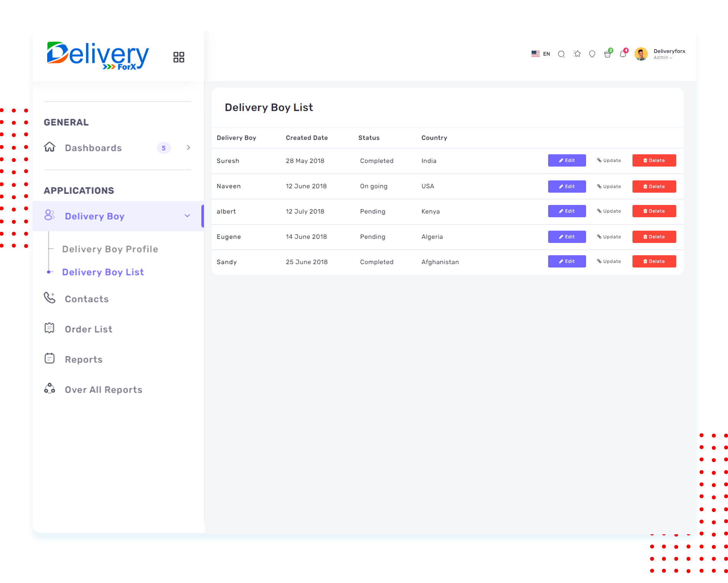Click the star favorites icon
The height and width of the screenshot is (583, 728).
pos(577,54)
